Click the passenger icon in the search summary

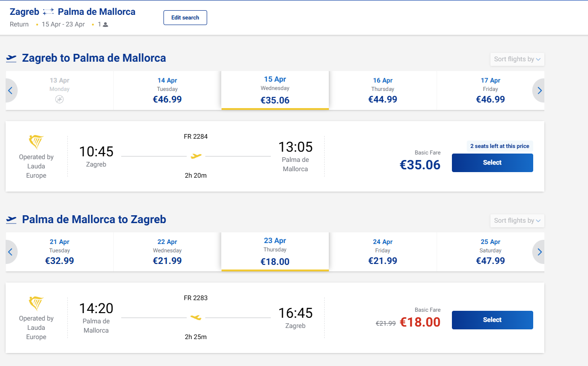105,25
